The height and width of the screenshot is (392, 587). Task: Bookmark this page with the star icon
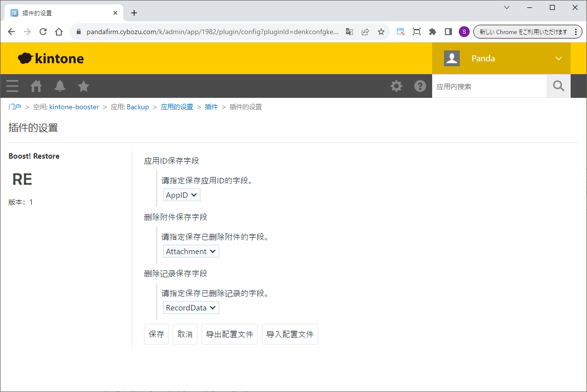tap(381, 32)
